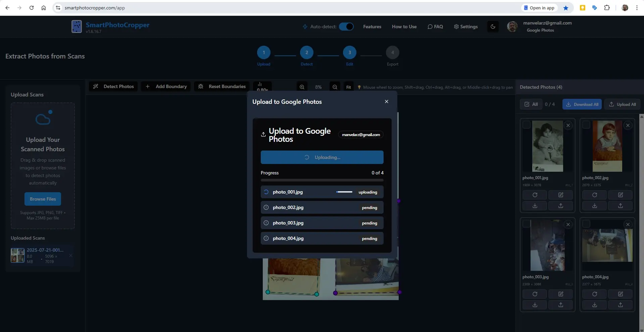Open the detection stats bar-chart icon
Viewport: 644px width, 332px height.
[262, 86]
